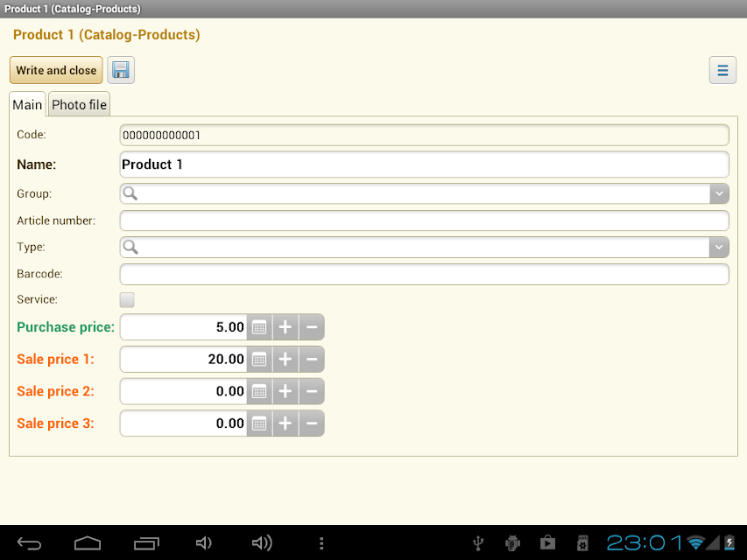Increase Sale price 3 with plus
The width and height of the screenshot is (747, 560).
(x=285, y=423)
